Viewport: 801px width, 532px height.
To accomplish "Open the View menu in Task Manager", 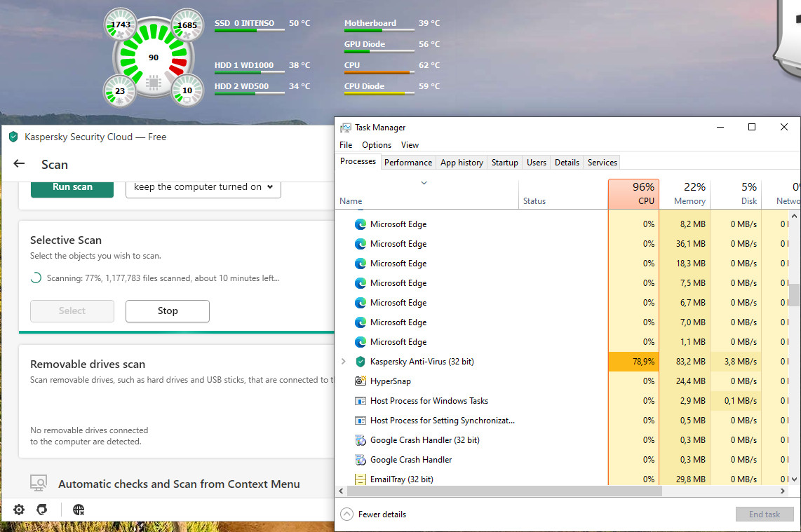I will coord(410,145).
